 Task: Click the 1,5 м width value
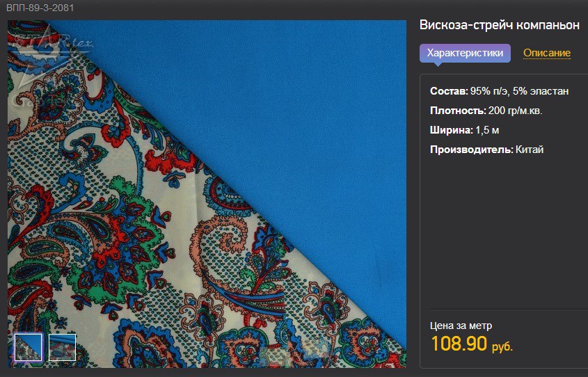487,130
